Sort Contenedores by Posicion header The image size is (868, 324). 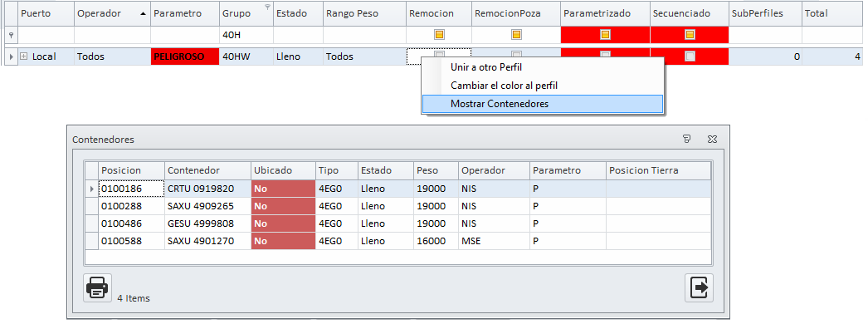tap(131, 170)
